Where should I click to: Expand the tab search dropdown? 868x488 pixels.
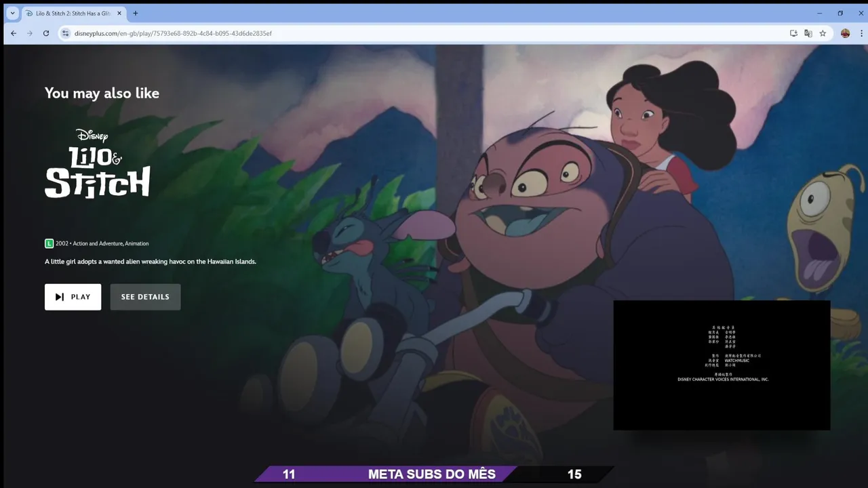tap(12, 13)
